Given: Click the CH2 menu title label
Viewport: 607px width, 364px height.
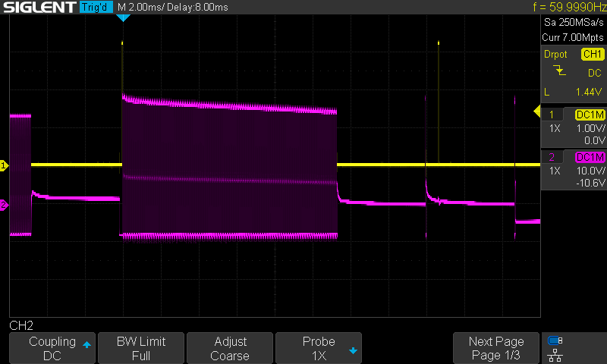Looking at the screenshot, I should [x=21, y=325].
